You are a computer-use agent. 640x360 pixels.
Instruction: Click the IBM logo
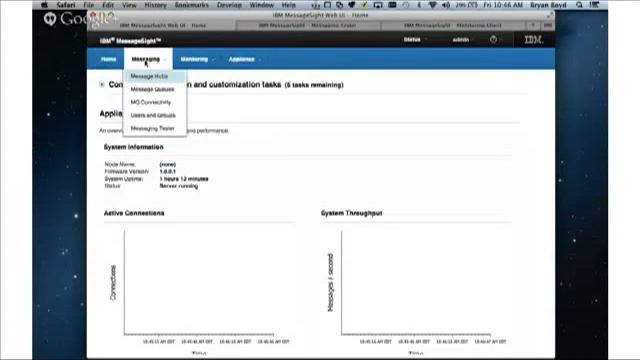pyautogui.click(x=533, y=40)
